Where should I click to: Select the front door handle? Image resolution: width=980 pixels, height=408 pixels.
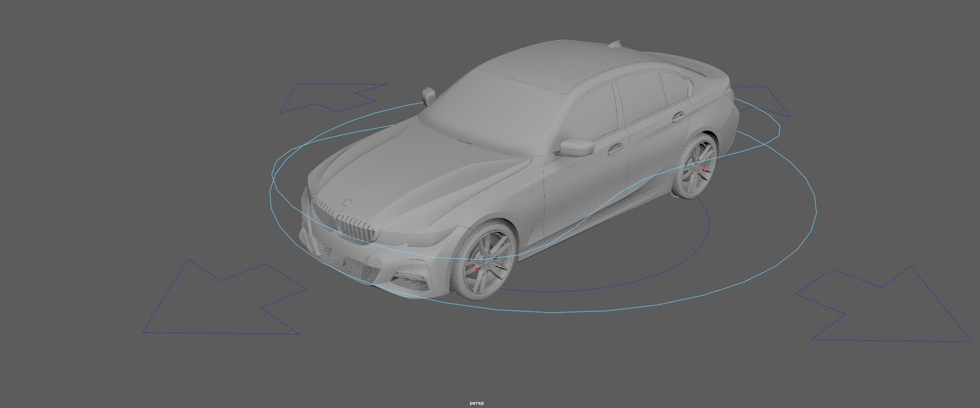(x=617, y=149)
